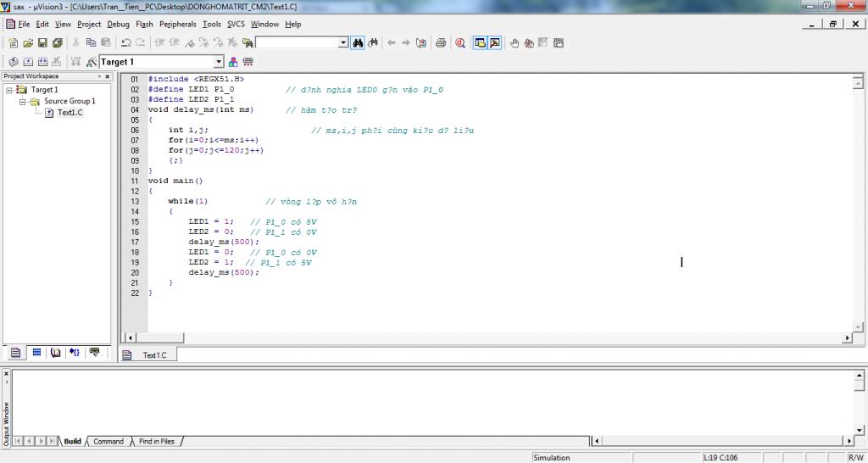
Task: Click line 17 delay_ms(500) in the editor
Action: (224, 242)
